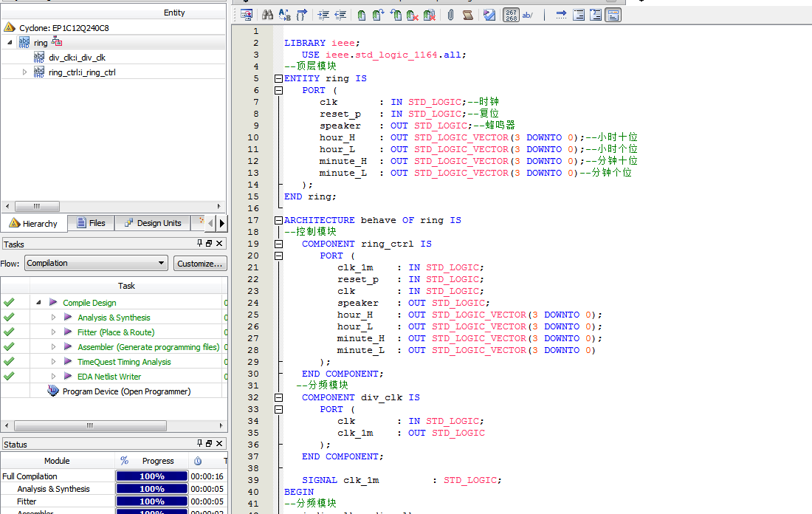812x514 pixels.
Task: Click the Find binoculars icon
Action: (268, 15)
